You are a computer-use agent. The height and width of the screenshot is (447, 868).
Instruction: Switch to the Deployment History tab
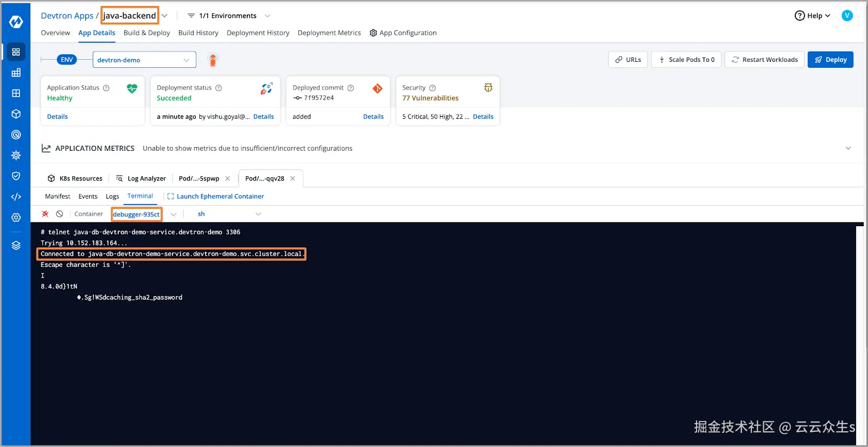[258, 33]
